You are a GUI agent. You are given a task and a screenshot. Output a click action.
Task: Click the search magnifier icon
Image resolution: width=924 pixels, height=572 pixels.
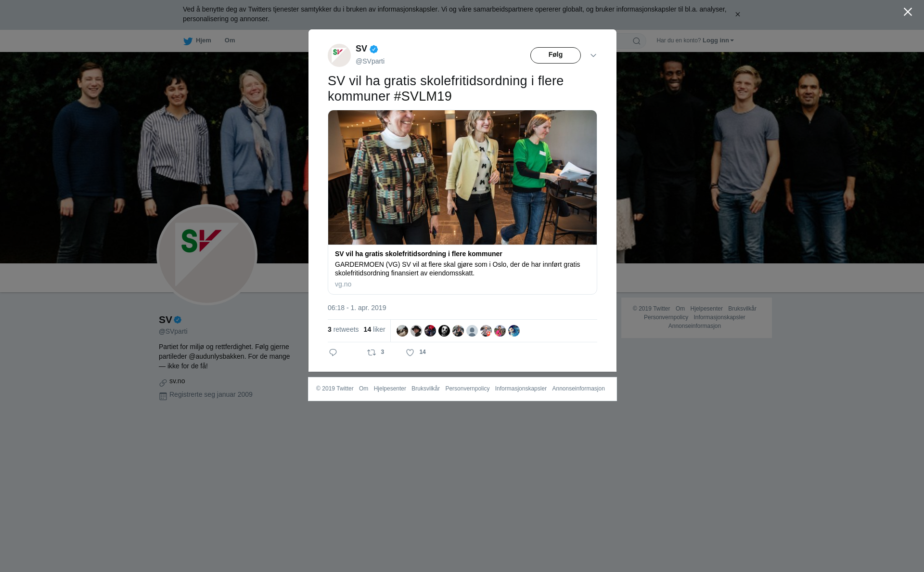pyautogui.click(x=636, y=41)
